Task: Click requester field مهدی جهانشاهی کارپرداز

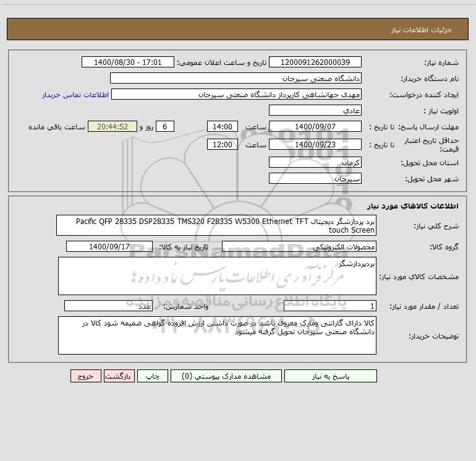Action: [x=236, y=94]
